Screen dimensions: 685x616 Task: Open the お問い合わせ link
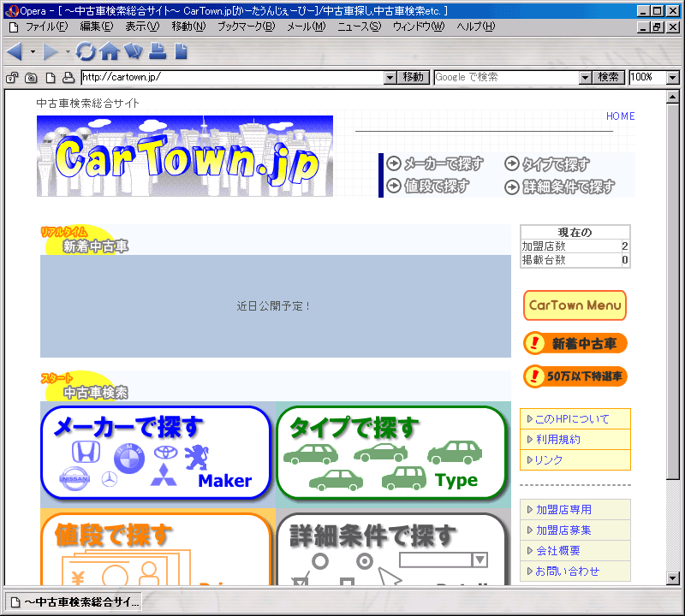(568, 571)
